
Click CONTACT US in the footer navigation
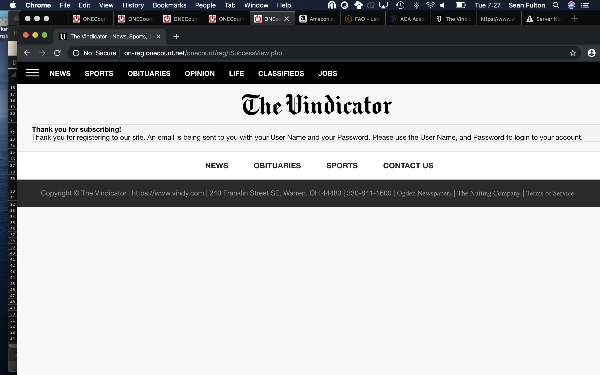tap(408, 165)
